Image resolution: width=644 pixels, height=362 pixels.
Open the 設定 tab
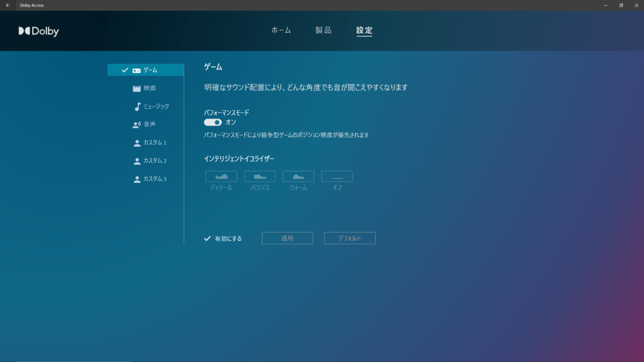click(x=364, y=30)
